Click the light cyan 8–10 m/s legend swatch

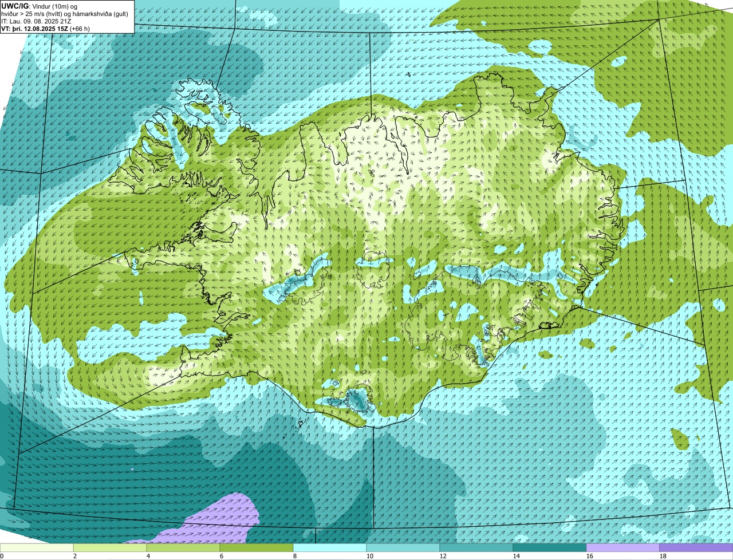tap(330, 547)
